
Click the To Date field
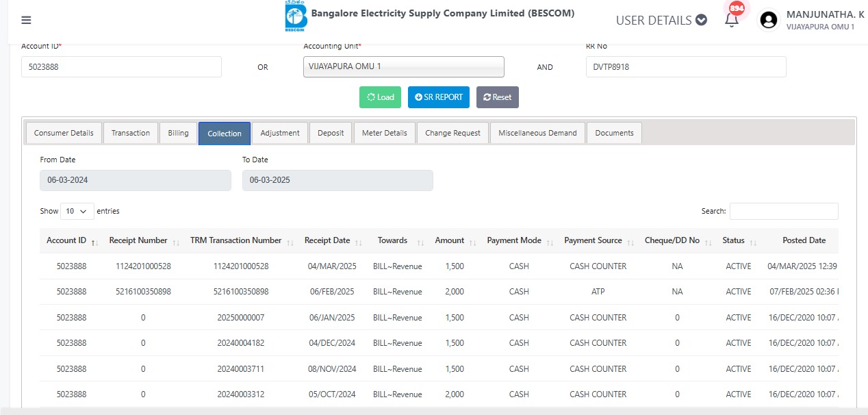coord(337,180)
